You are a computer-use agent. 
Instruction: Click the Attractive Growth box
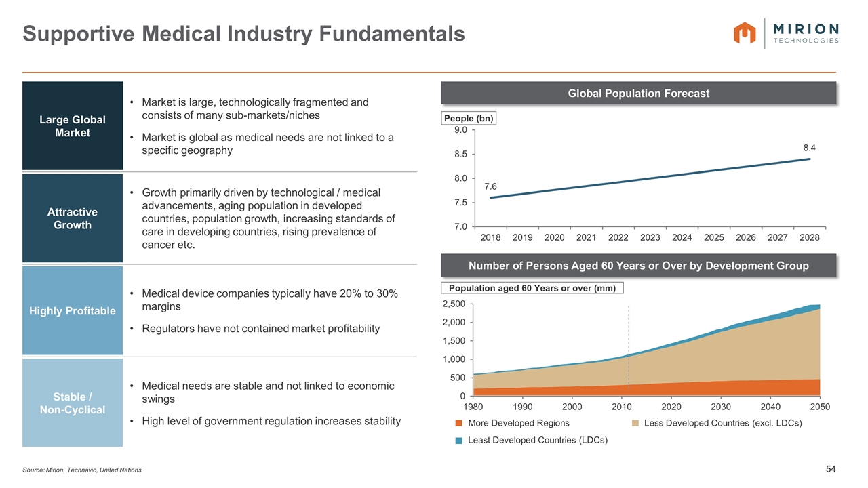point(73,218)
